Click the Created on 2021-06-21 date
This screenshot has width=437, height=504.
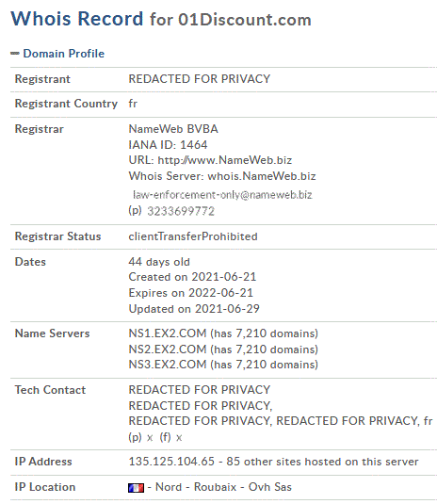[x=192, y=277]
